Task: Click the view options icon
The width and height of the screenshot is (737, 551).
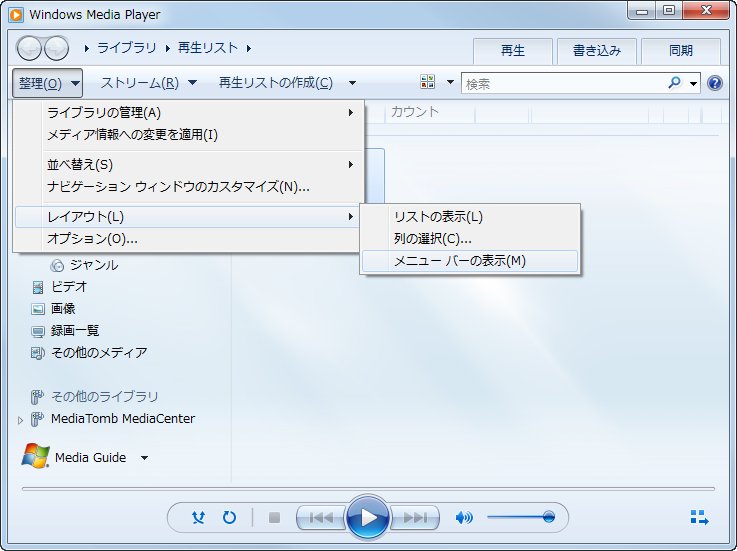Action: pos(428,82)
